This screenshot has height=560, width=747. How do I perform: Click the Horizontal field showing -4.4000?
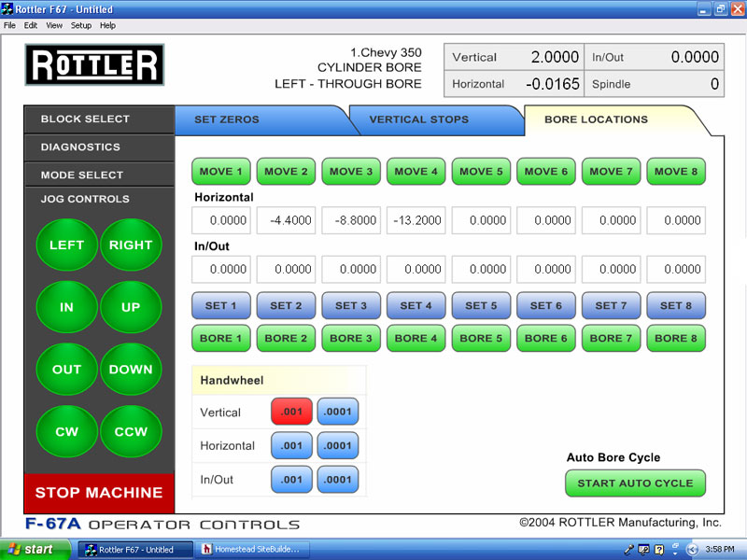point(286,221)
